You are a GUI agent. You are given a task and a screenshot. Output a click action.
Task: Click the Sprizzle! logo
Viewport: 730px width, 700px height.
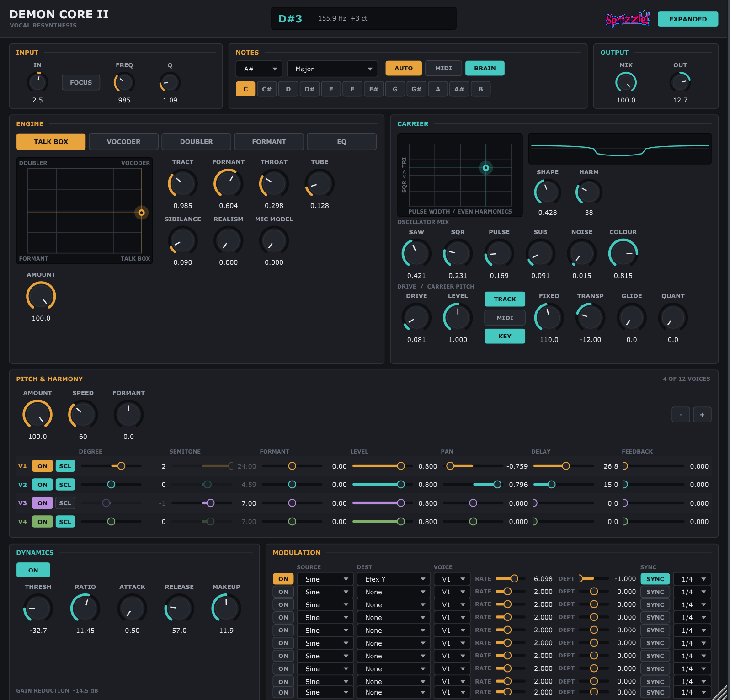pyautogui.click(x=627, y=19)
